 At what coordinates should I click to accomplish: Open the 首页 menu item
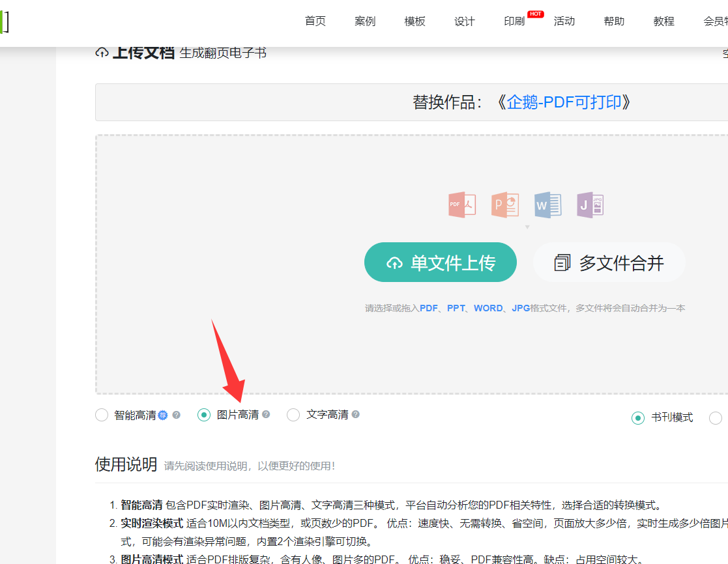pos(315,21)
